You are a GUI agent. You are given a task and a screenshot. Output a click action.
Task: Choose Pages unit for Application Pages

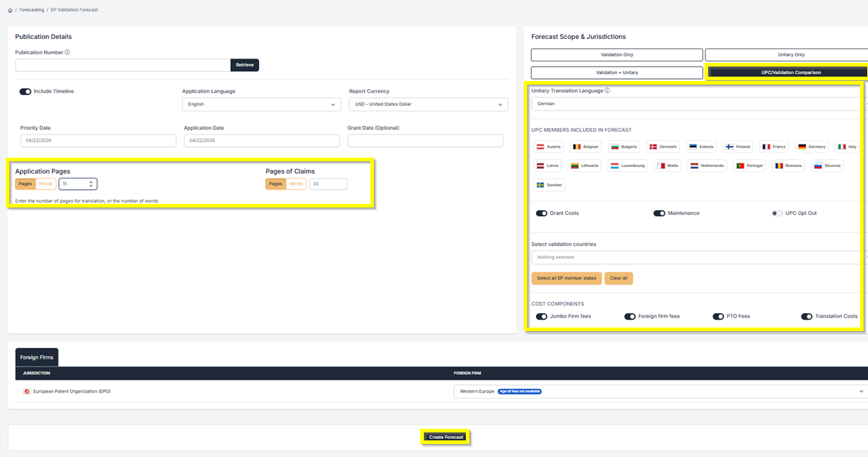click(x=25, y=184)
